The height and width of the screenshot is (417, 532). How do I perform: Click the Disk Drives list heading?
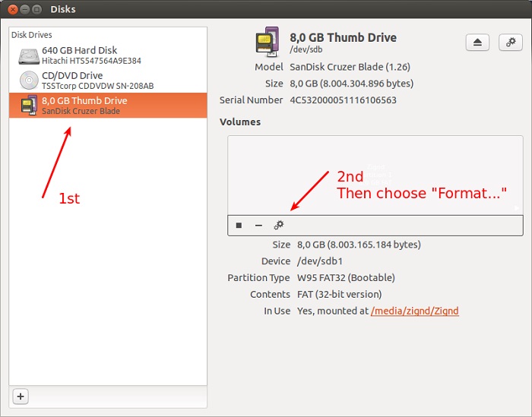[32, 35]
